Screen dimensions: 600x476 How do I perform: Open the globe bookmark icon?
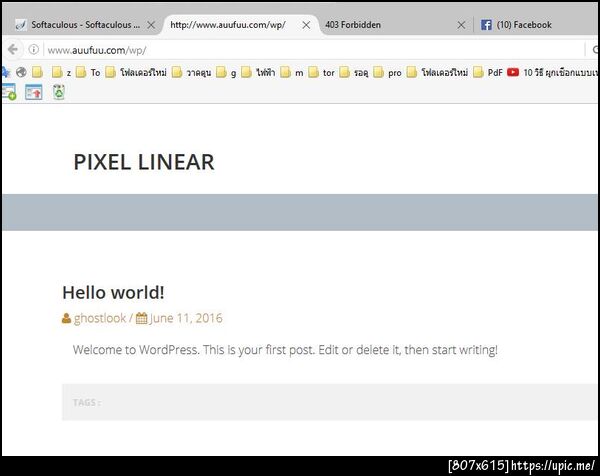coord(21,72)
